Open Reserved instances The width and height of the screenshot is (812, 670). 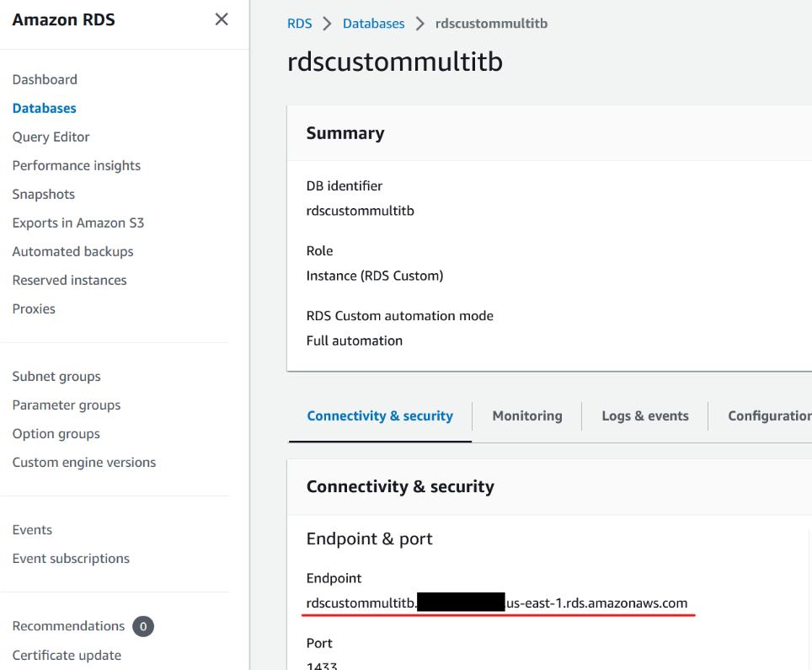click(69, 281)
